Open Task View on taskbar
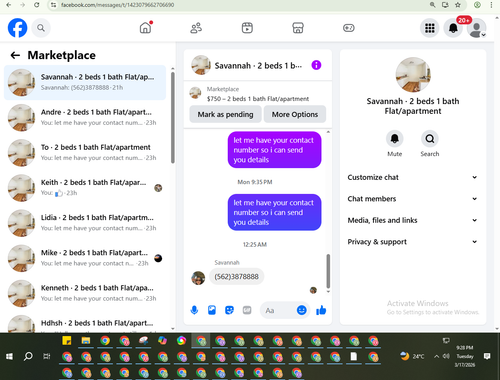This screenshot has height=380, width=500. click(47, 356)
